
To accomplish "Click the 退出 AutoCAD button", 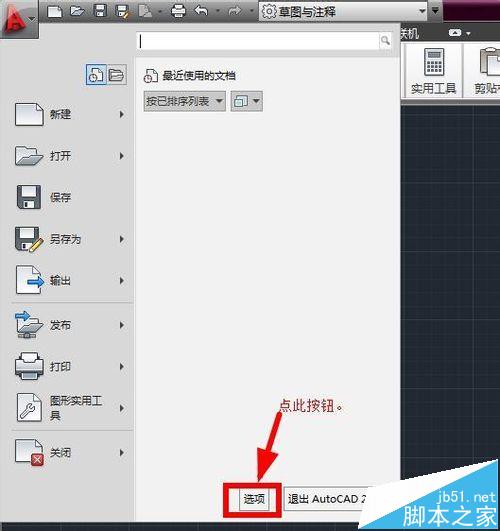I will (x=327, y=499).
